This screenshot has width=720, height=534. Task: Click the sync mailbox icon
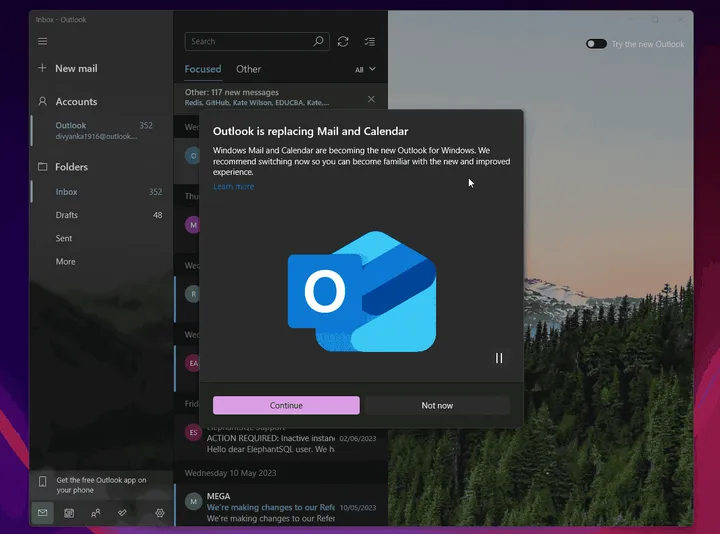pyautogui.click(x=343, y=41)
